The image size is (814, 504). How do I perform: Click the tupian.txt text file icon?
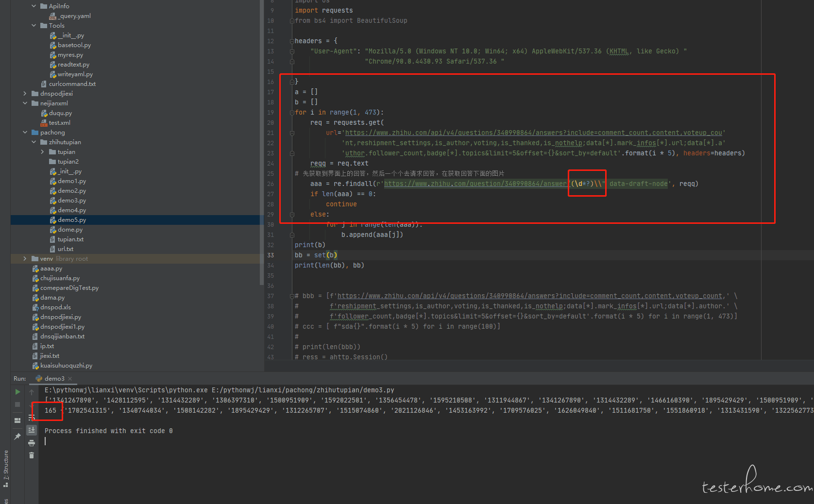click(x=52, y=239)
